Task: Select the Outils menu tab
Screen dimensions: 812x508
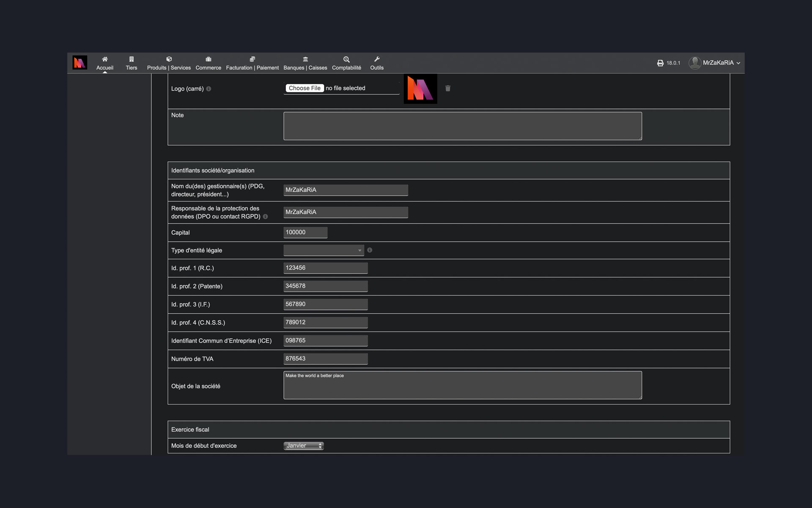Action: click(376, 63)
